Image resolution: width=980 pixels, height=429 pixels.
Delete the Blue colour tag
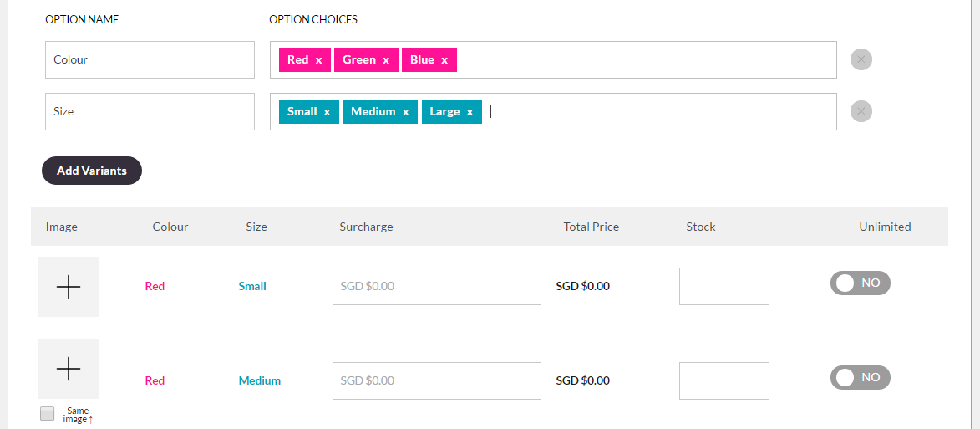click(444, 60)
